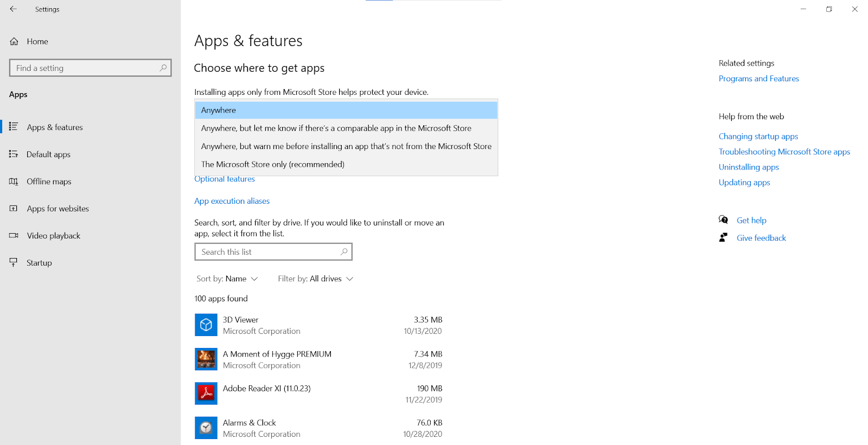Click the Alarms & Clock app icon

tap(206, 428)
